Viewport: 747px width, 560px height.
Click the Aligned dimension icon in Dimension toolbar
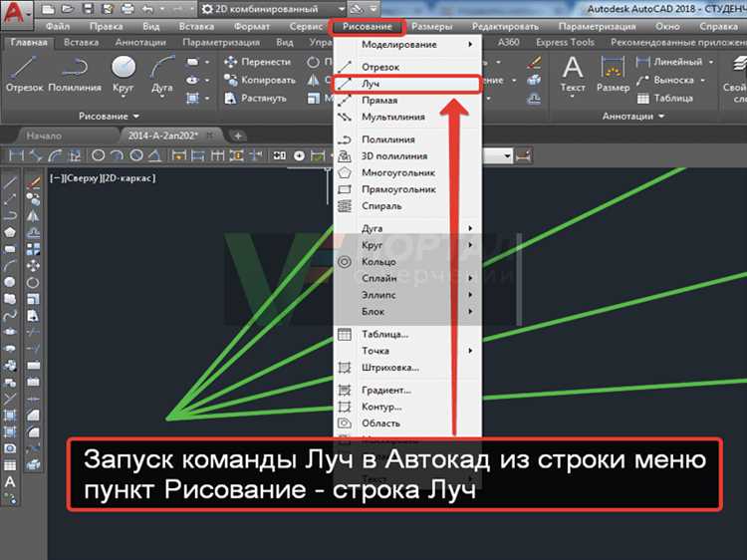coord(35,155)
